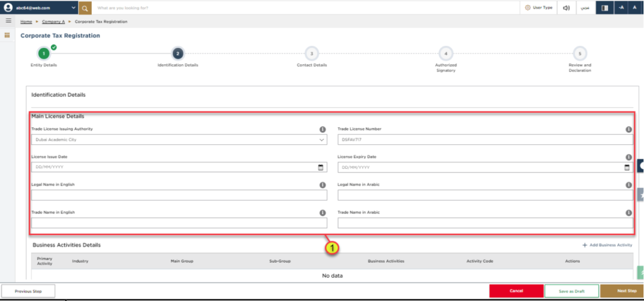Click the Trade Name in English field
644x301 pixels.
click(179, 223)
